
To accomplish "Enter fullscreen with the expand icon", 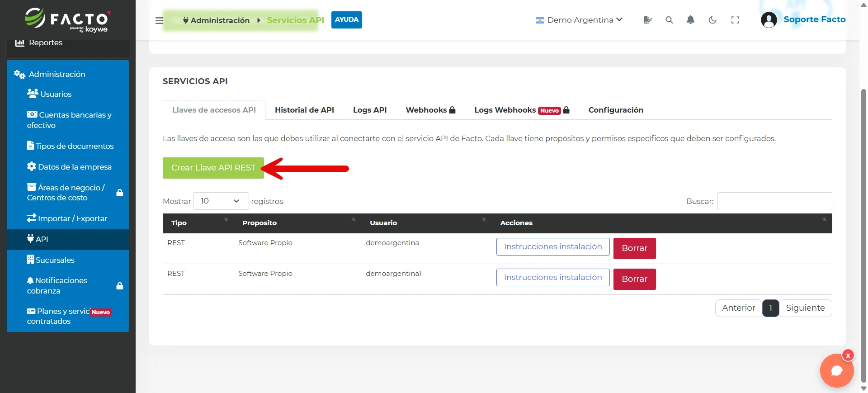I will tap(735, 20).
